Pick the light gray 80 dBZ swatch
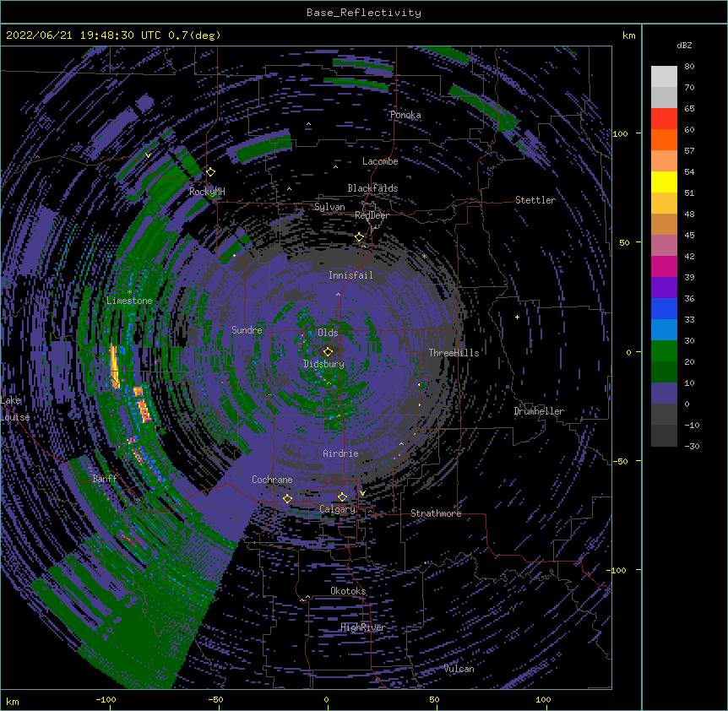728x711 pixels. 664,77
